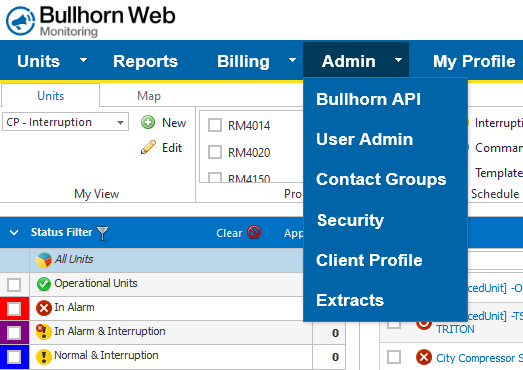Click the RM4014 list entry text
Image resolution: width=523 pixels, height=370 pixels.
(x=249, y=126)
